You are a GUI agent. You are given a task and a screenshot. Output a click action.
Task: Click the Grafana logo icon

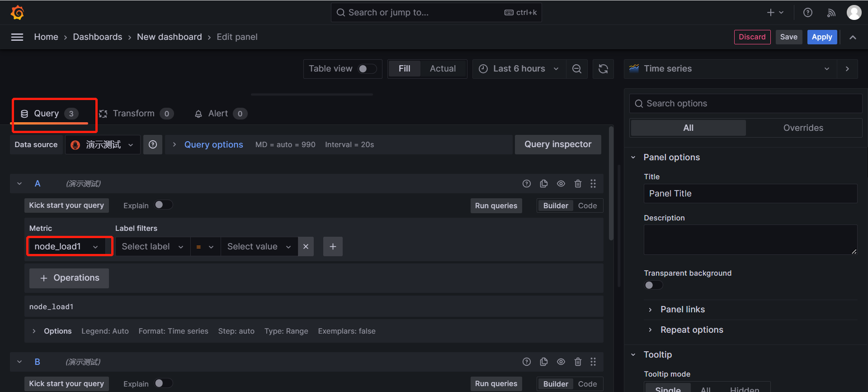[x=17, y=13]
